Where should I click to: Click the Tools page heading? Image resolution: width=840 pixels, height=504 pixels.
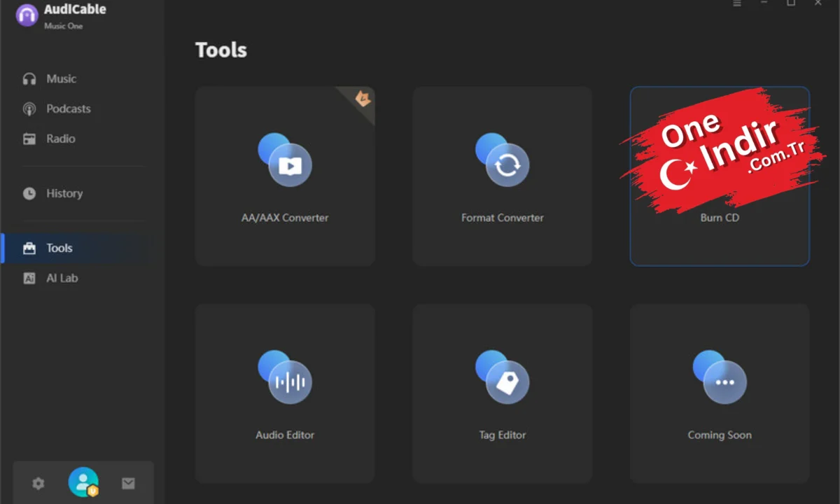pos(221,50)
